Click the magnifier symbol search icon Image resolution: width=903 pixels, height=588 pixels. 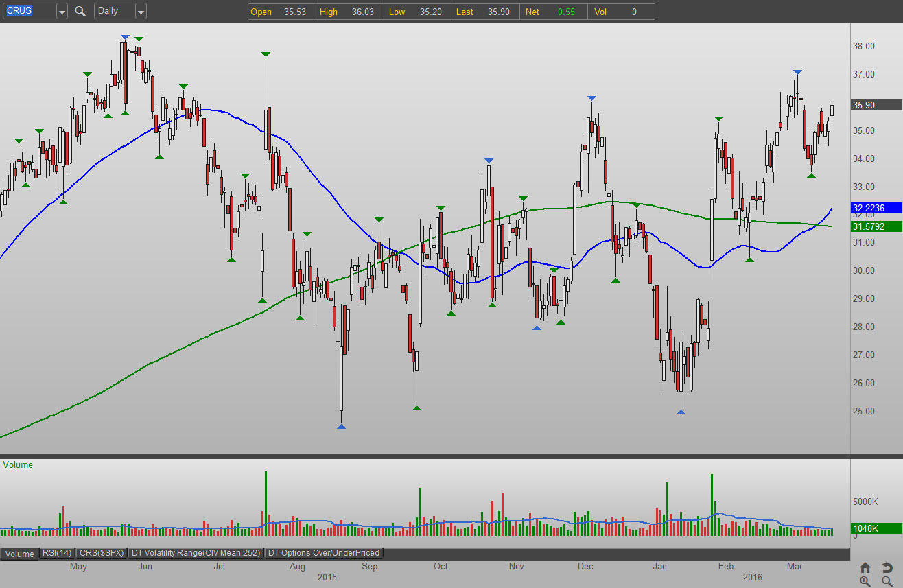(x=80, y=12)
